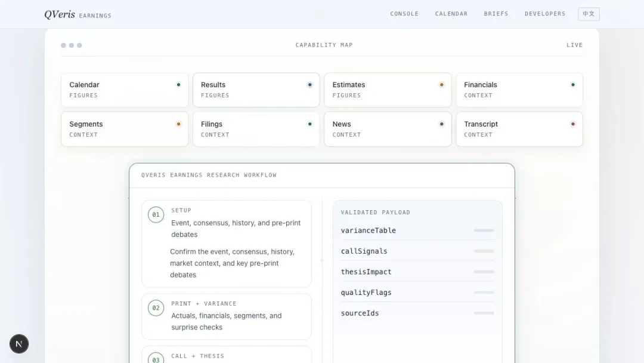Click the callSignals progress bar
644x363 pixels.
tap(484, 251)
